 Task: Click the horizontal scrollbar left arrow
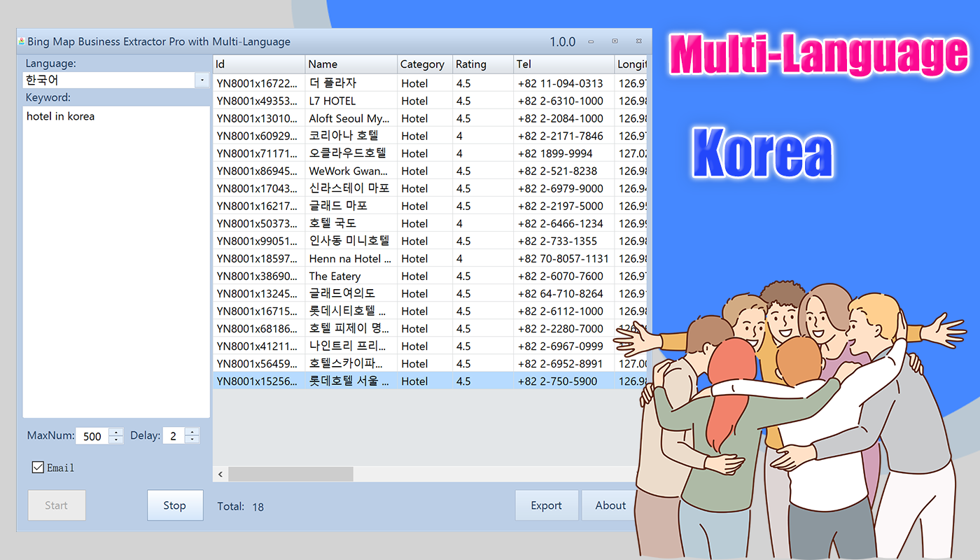click(220, 475)
